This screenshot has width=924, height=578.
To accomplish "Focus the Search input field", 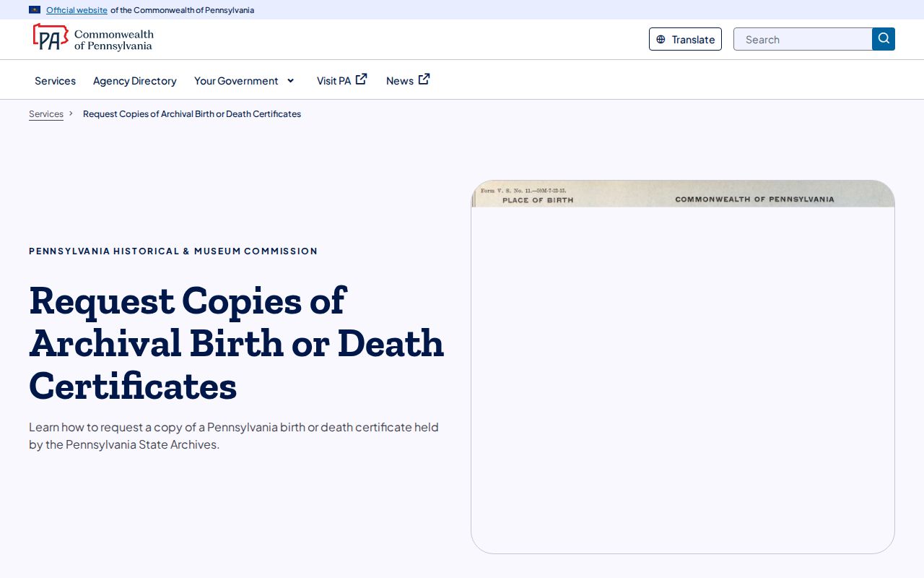I will (803, 39).
